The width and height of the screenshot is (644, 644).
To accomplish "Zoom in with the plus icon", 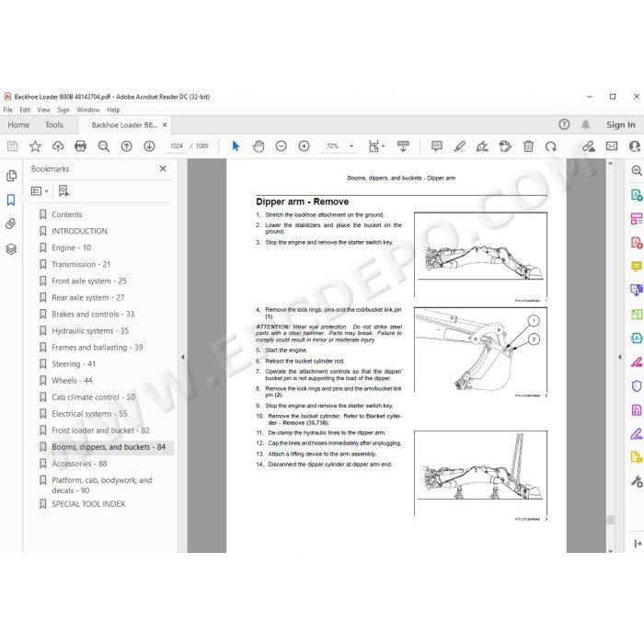I will [x=304, y=146].
